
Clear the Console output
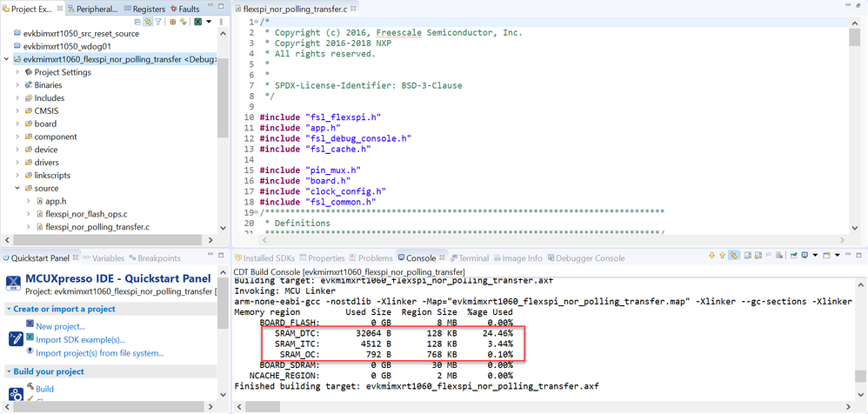pyautogui.click(x=779, y=255)
